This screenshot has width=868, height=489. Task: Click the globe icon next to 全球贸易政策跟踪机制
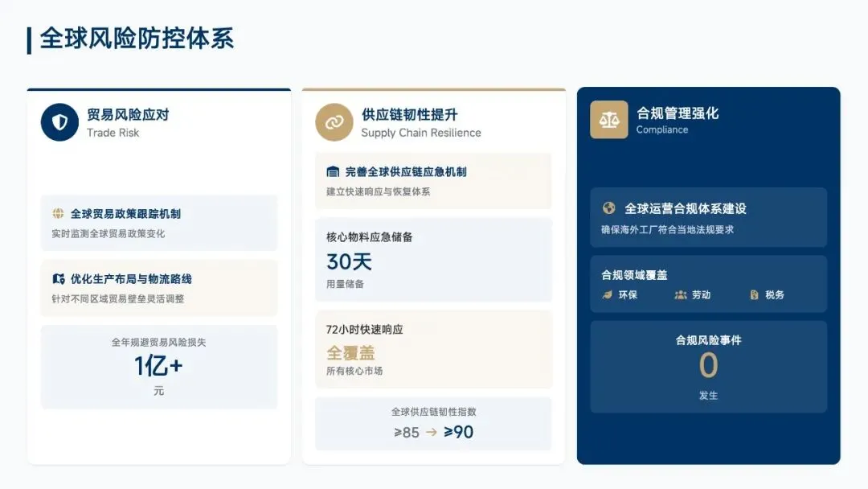pyautogui.click(x=58, y=213)
